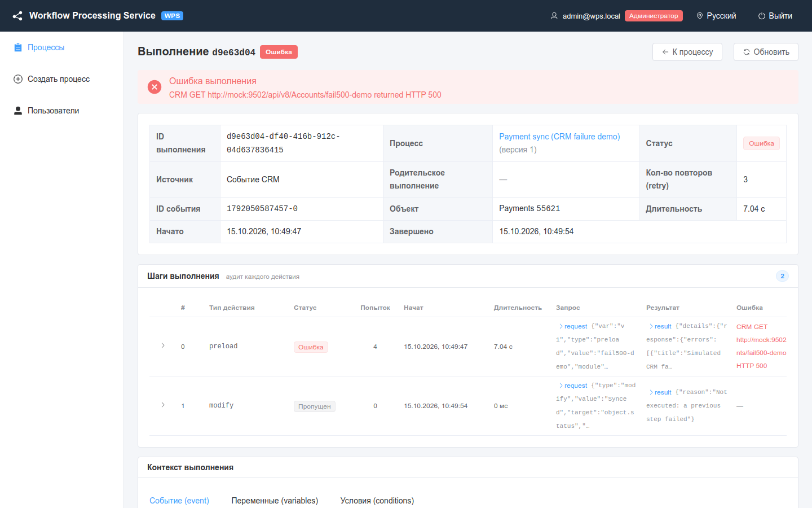The width and height of the screenshot is (812, 508).
Task: Click the Администратор role badge
Action: [654, 16]
